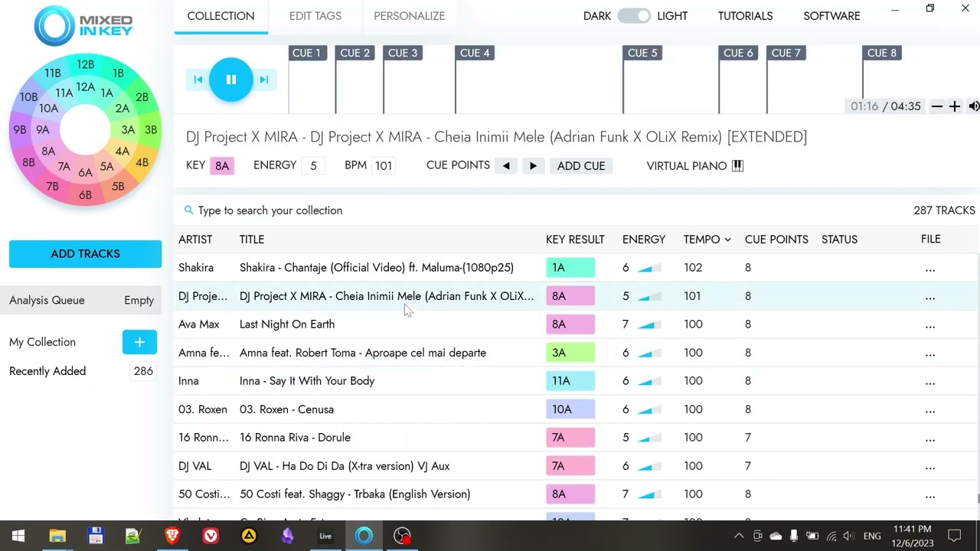Sort by the Energy column header
The height and width of the screenshot is (551, 980).
644,240
